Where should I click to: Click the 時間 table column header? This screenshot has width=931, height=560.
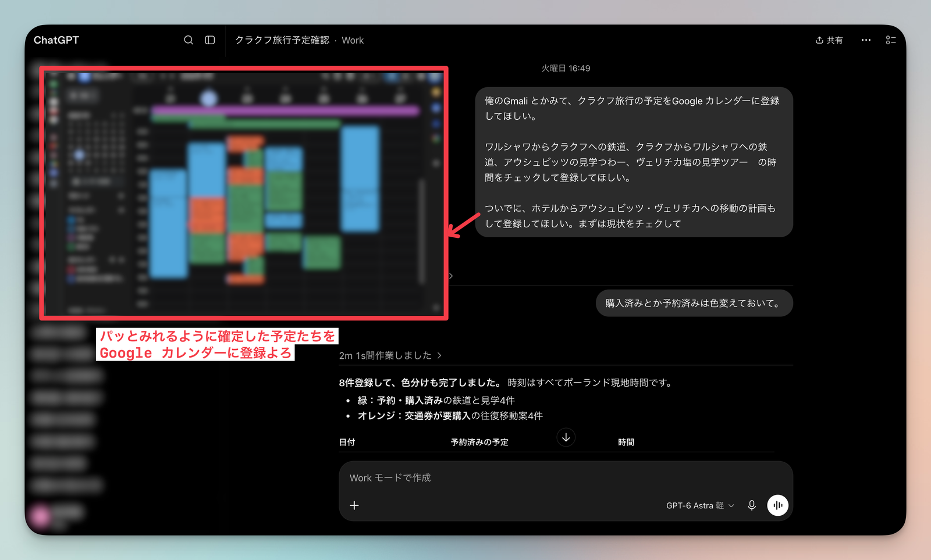click(626, 442)
